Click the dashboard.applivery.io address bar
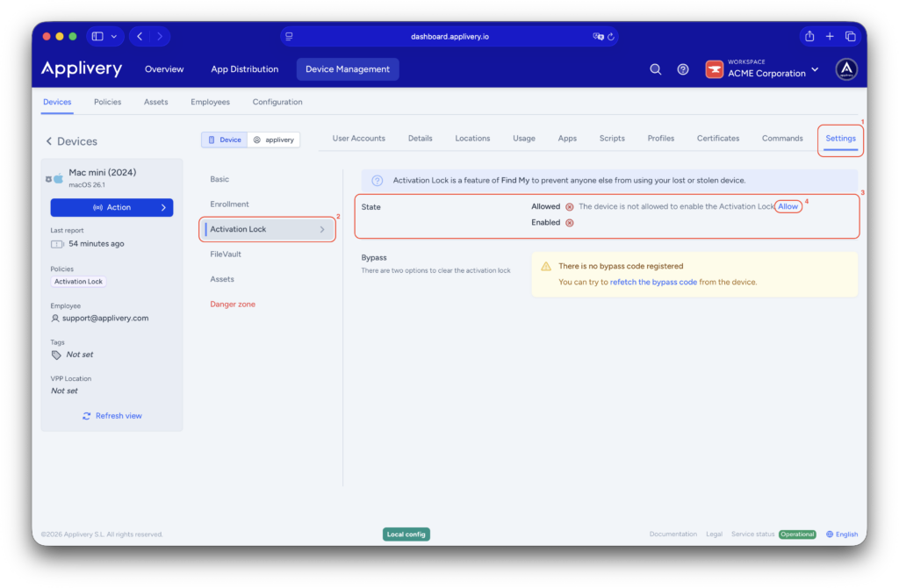 click(448, 36)
